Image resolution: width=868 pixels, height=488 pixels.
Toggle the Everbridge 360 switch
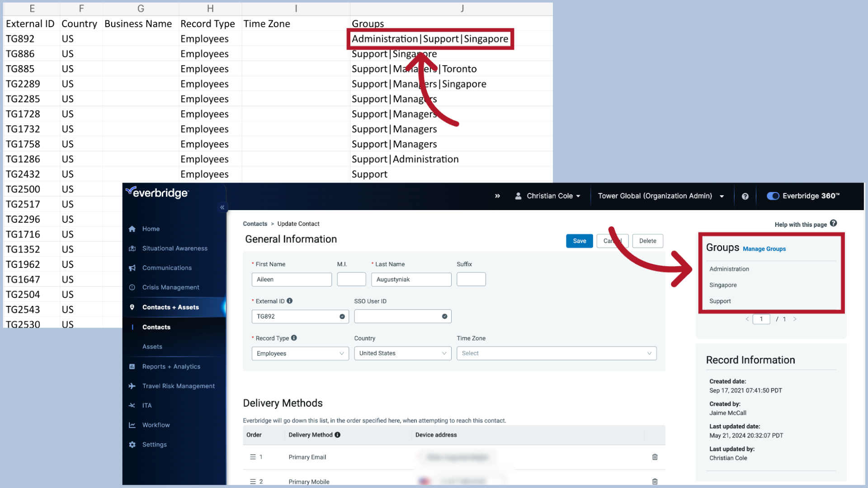(773, 196)
